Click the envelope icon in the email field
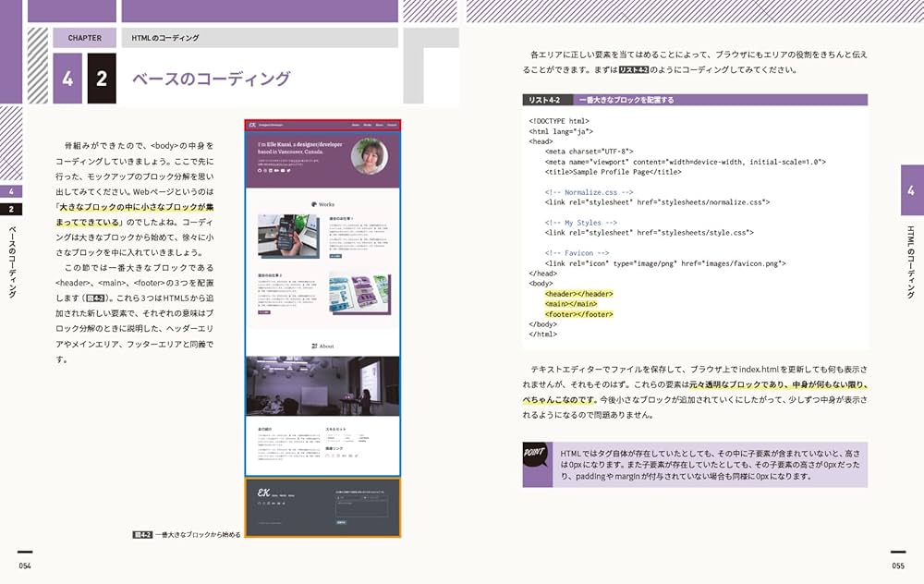 (x=364, y=498)
